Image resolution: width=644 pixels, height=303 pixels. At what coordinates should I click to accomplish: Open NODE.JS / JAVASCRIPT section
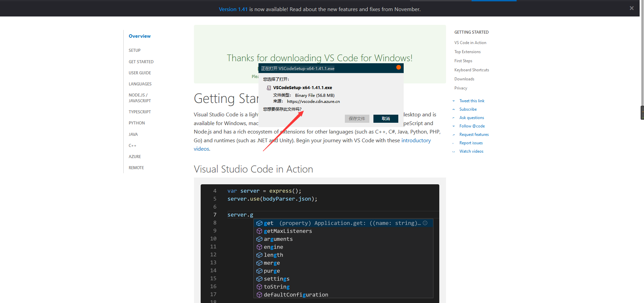[x=140, y=98]
